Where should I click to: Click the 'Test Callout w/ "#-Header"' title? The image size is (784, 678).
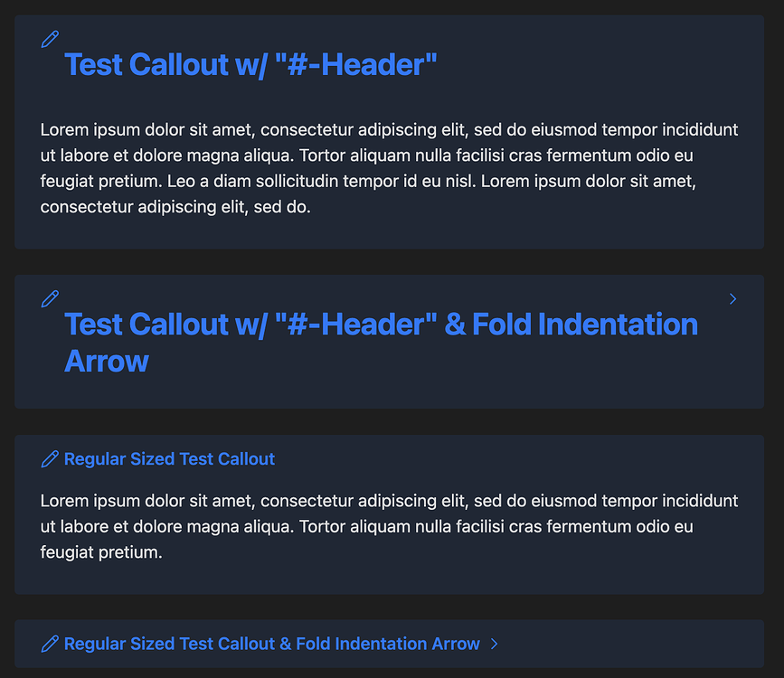[250, 64]
